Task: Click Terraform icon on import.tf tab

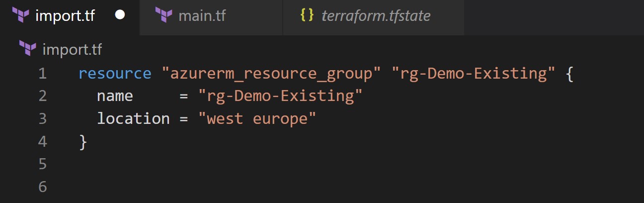Action: coord(21,15)
